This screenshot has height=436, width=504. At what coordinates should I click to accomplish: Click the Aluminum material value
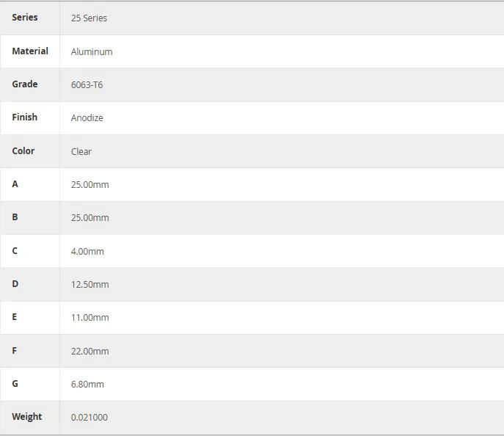[x=92, y=52]
